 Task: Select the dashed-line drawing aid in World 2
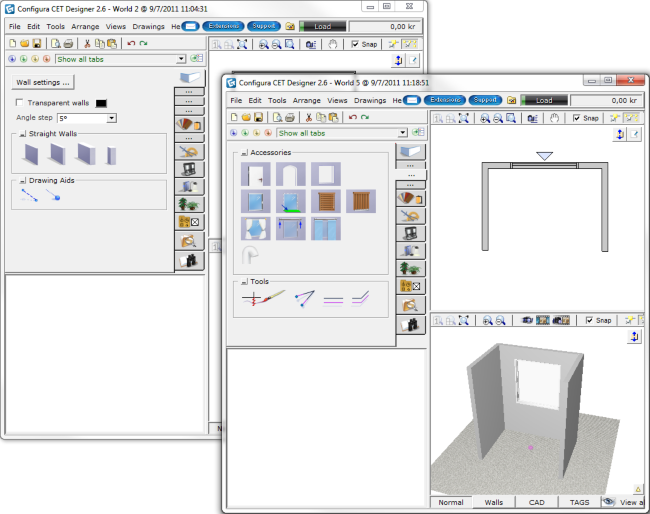[29, 195]
